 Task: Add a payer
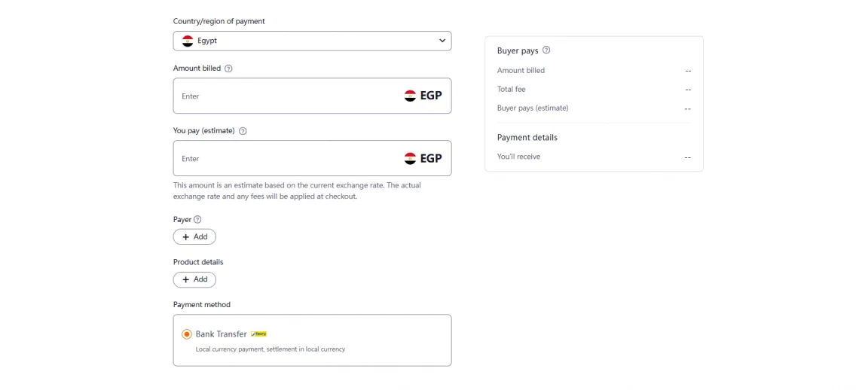194,236
